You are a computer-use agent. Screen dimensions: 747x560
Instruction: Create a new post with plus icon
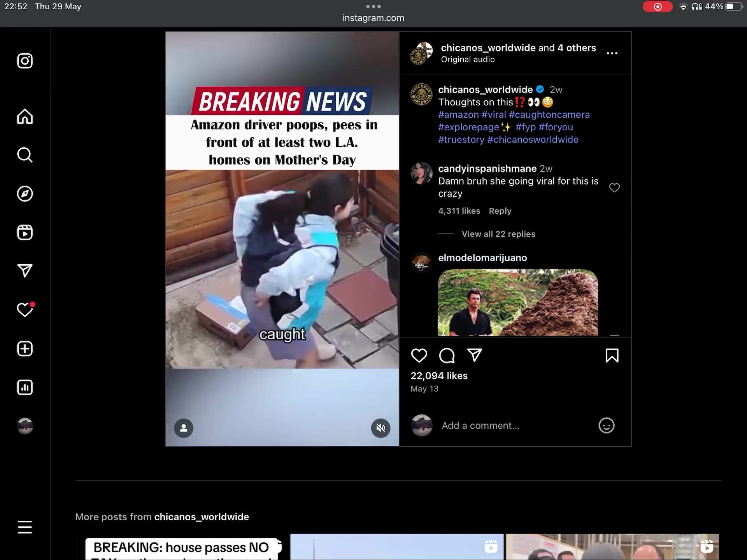[x=25, y=348]
